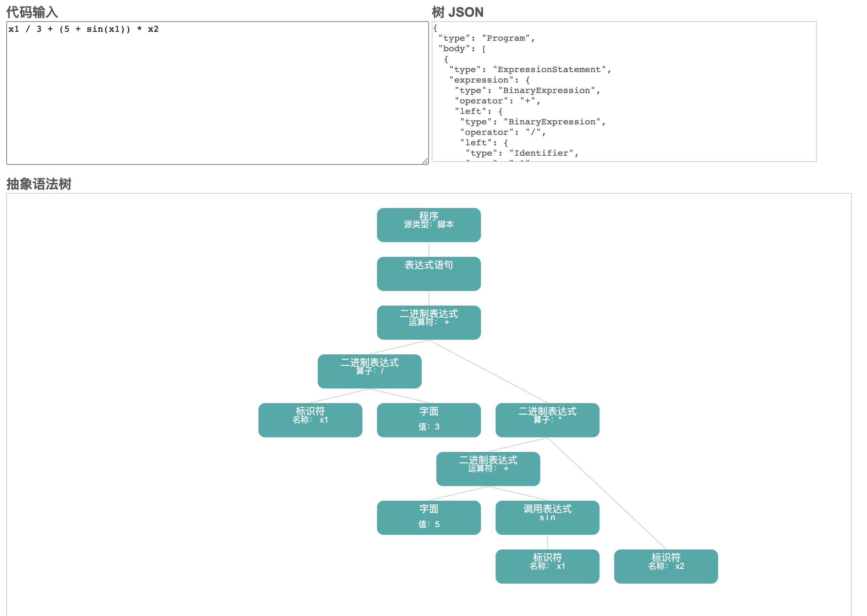Select the identifier x2 node
This screenshot has width=867, height=616.
(665, 566)
